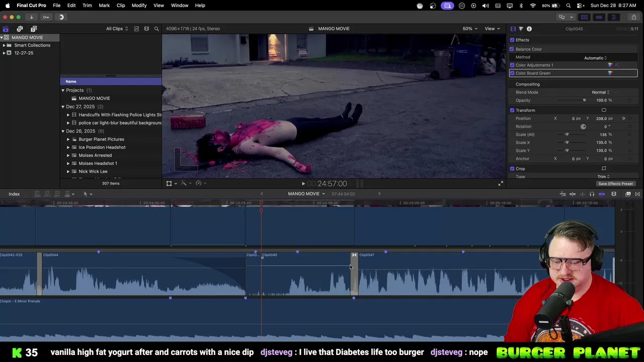Open the dual display viewer options button
644x362 pixels.
pos(563,17)
